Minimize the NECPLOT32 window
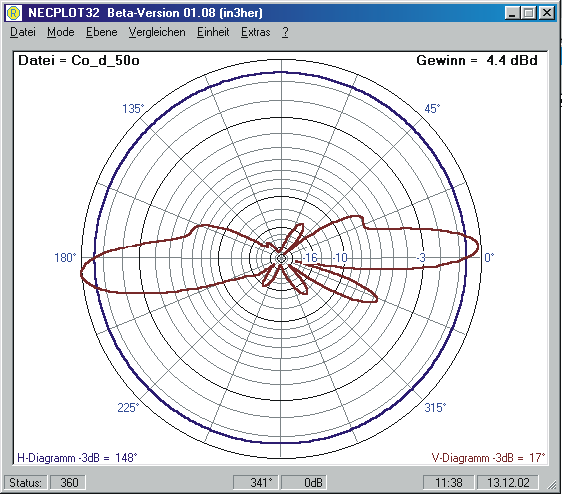The width and height of the screenshot is (562, 494). point(512,13)
